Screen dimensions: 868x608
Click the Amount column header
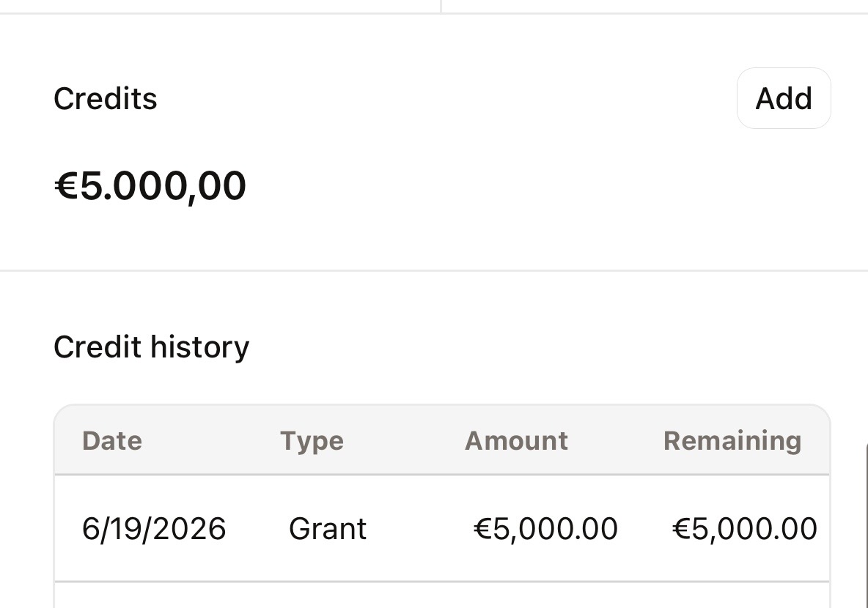coord(517,441)
